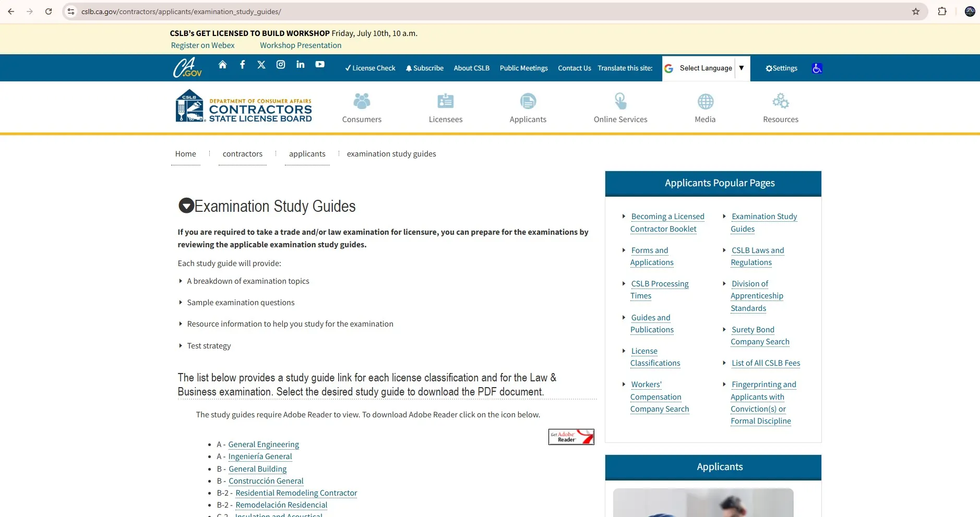Open the Media globe icon

click(706, 101)
